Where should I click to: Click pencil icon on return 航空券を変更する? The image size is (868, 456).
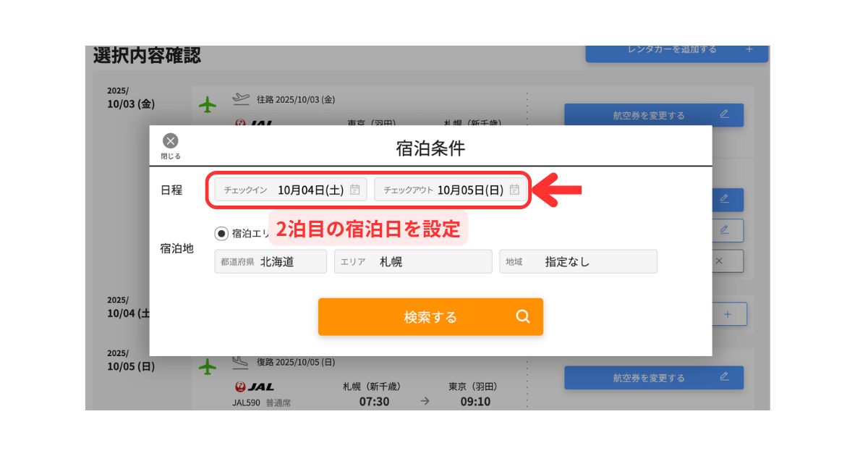724,377
